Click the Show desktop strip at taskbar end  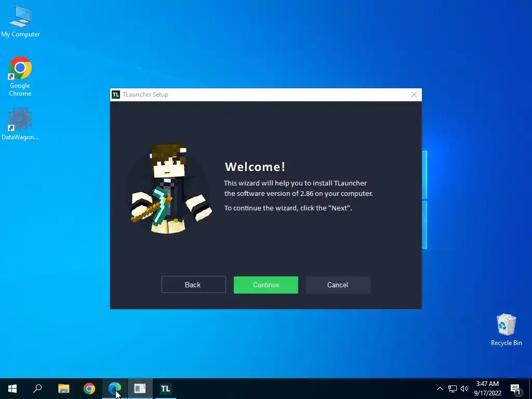coord(530,389)
